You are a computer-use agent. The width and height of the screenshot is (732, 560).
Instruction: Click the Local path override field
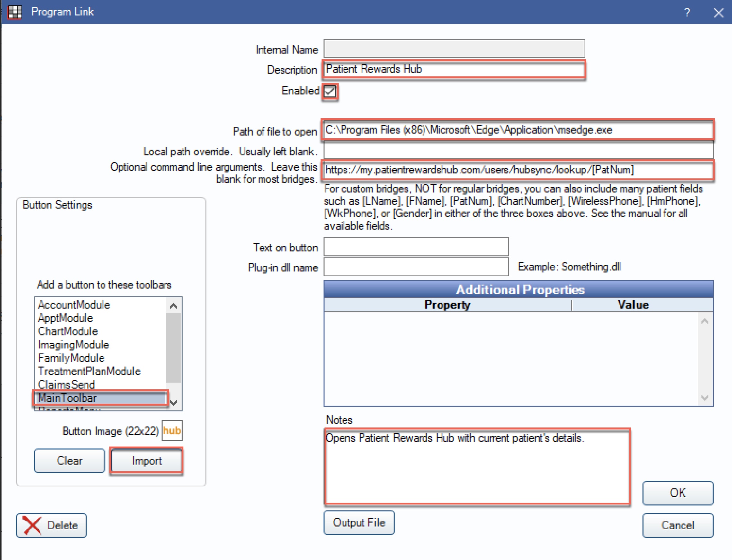pyautogui.click(x=518, y=150)
